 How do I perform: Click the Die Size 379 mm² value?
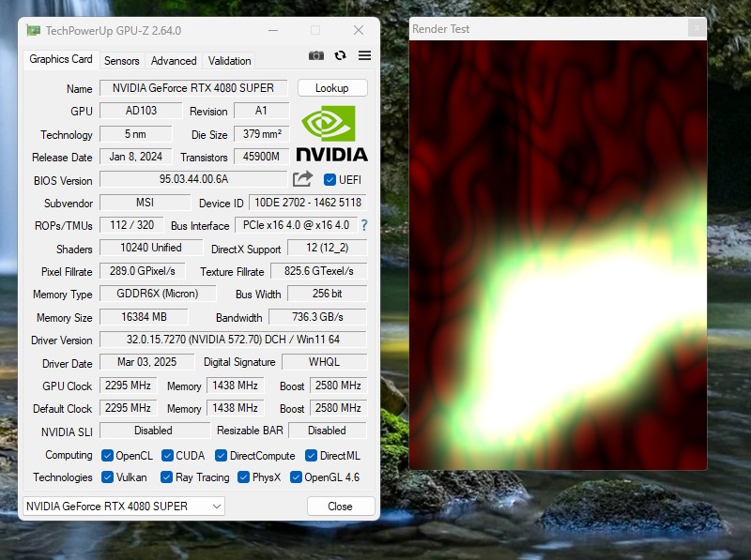[262, 133]
